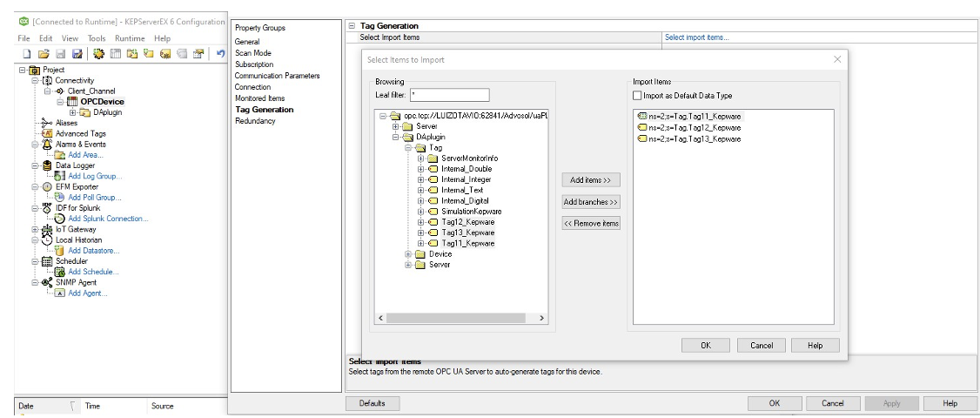Switch to Scan Mode property group
Viewport: 980px width, 418px height.
(x=253, y=53)
